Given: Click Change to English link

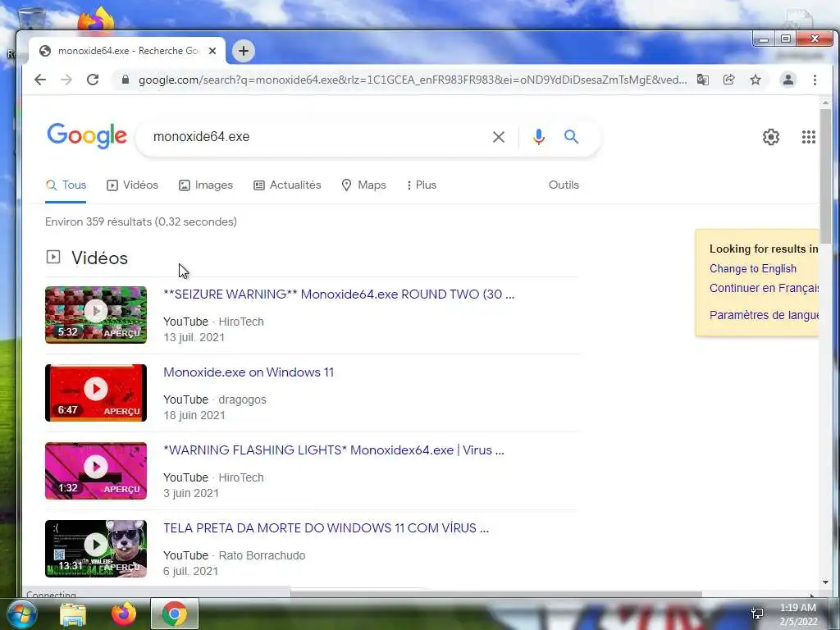Looking at the screenshot, I should point(753,269).
